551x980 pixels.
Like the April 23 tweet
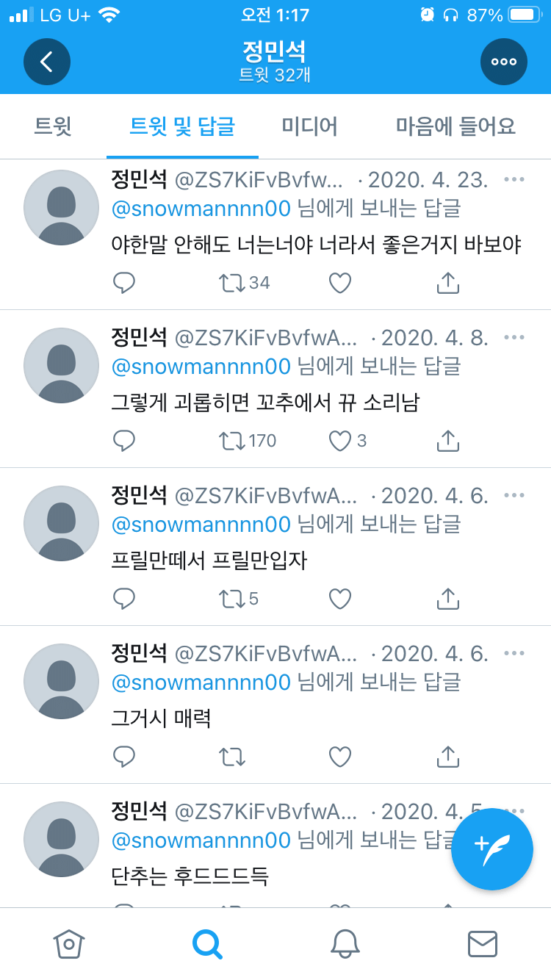340,283
